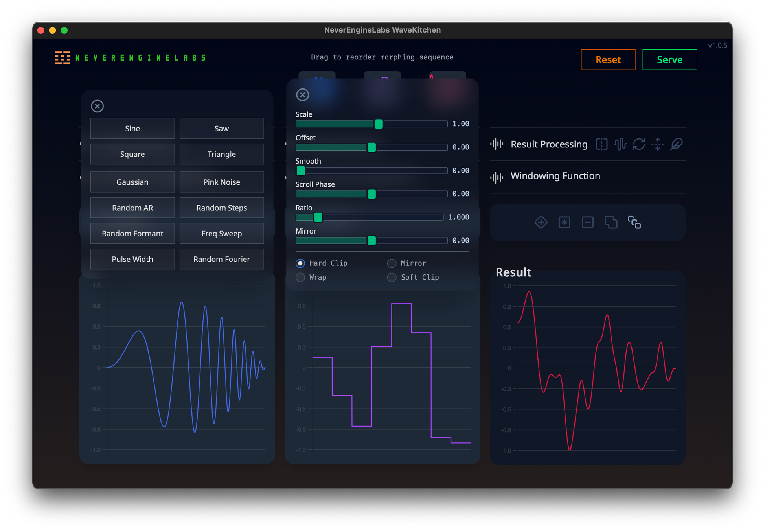765x532 pixels.
Task: Select the Hard Clip radio option
Action: pos(300,263)
